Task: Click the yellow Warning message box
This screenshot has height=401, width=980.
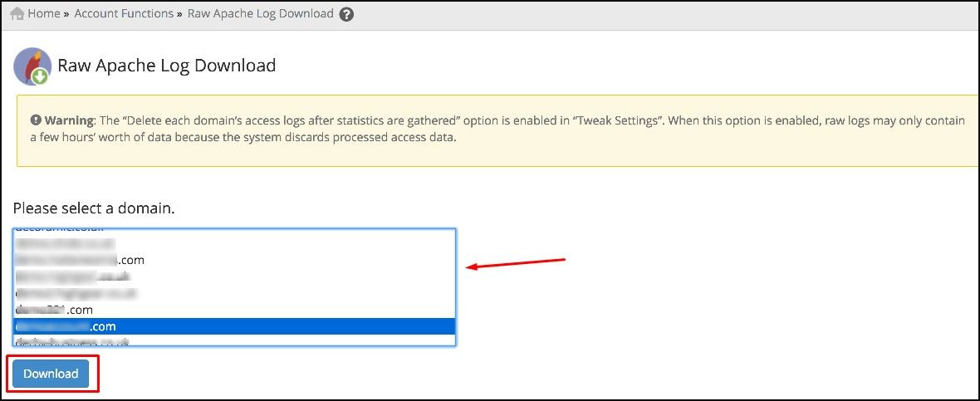Action: pos(498,130)
